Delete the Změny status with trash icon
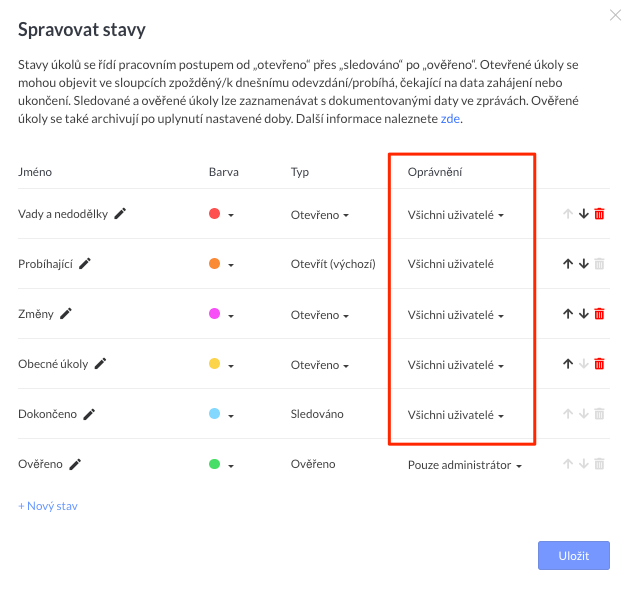The image size is (632, 593). (x=599, y=314)
